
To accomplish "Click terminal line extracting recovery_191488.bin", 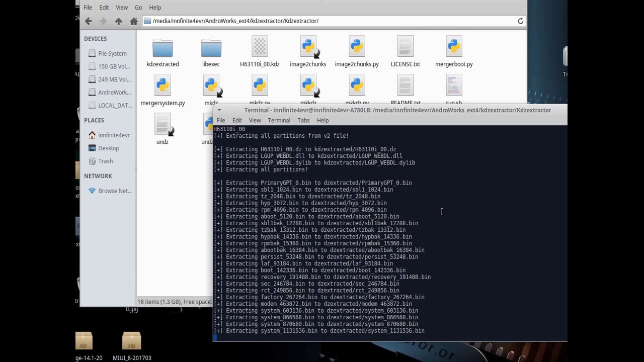I will point(322,277).
